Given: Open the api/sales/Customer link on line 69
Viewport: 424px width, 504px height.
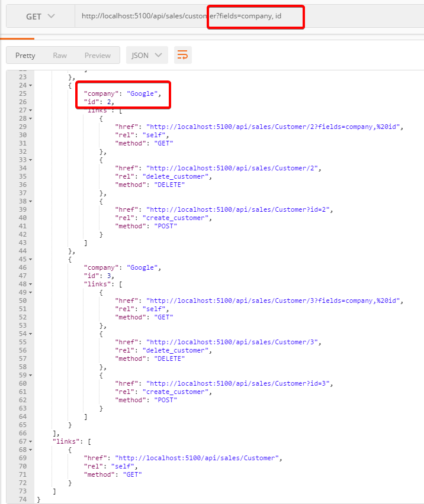Looking at the screenshot, I should (x=197, y=458).
